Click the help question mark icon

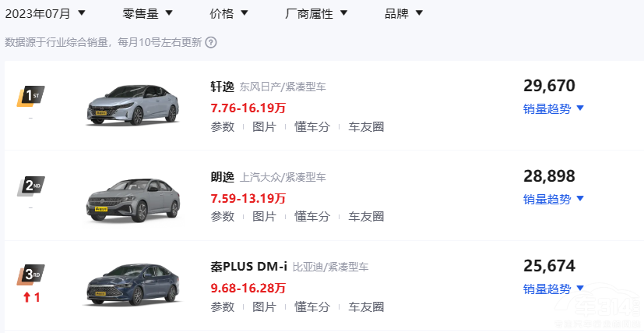click(211, 43)
